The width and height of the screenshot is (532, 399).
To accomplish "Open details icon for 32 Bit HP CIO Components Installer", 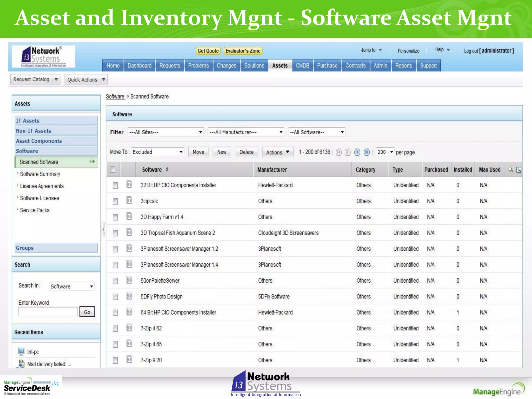I will [129, 184].
